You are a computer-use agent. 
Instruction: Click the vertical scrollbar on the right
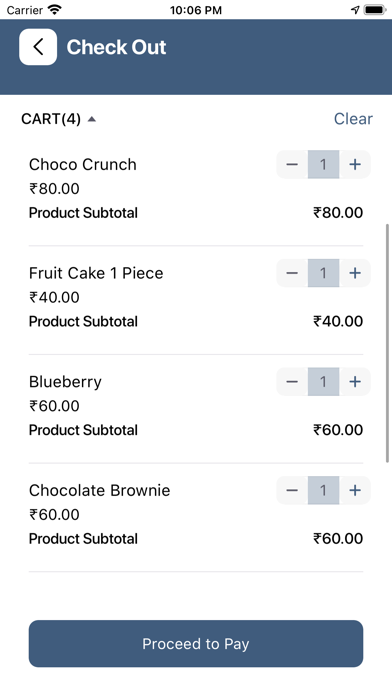click(388, 344)
